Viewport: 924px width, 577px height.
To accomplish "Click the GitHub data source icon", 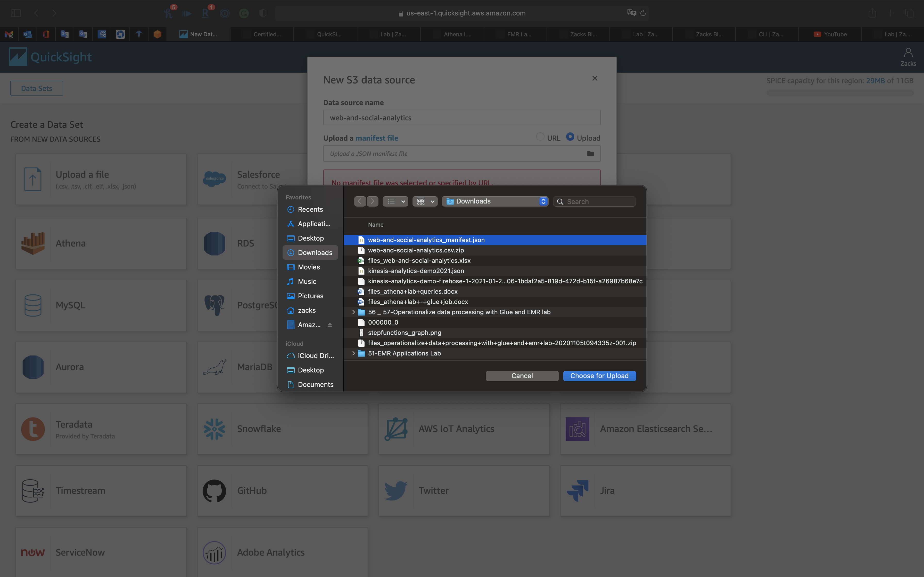I will (214, 490).
